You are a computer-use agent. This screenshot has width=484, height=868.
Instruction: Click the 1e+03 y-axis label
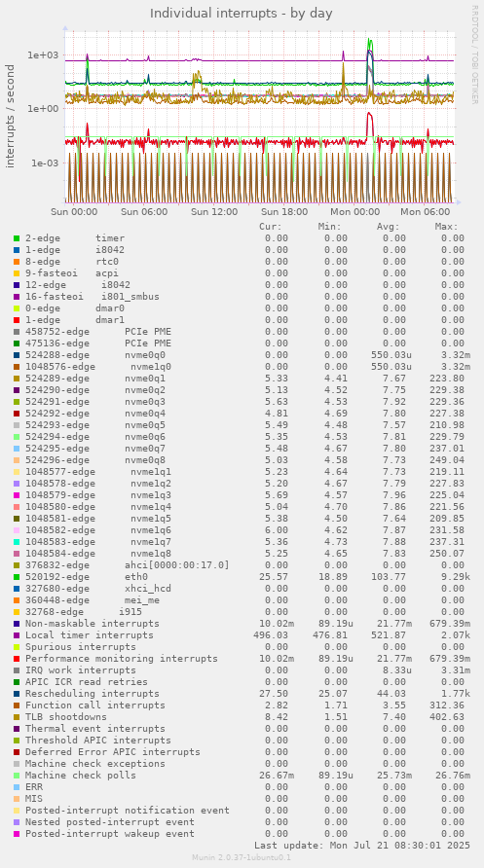click(x=43, y=55)
